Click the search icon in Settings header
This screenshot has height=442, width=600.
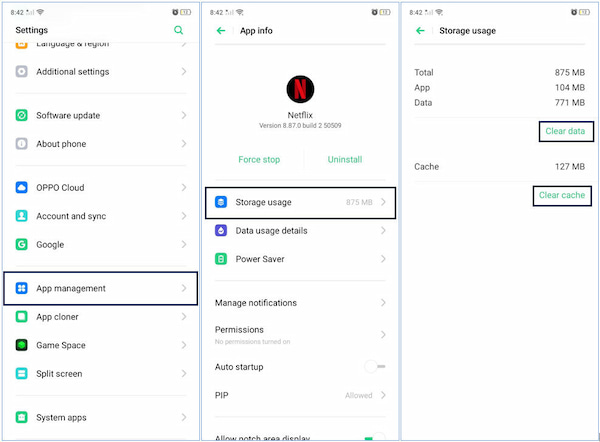point(179,31)
